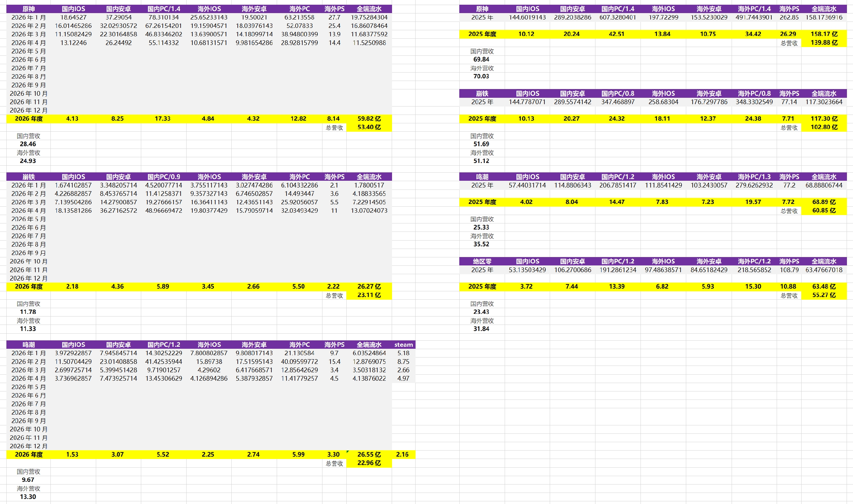Highlight the cell showing 19.75284304
The image size is (853, 504).
click(369, 17)
